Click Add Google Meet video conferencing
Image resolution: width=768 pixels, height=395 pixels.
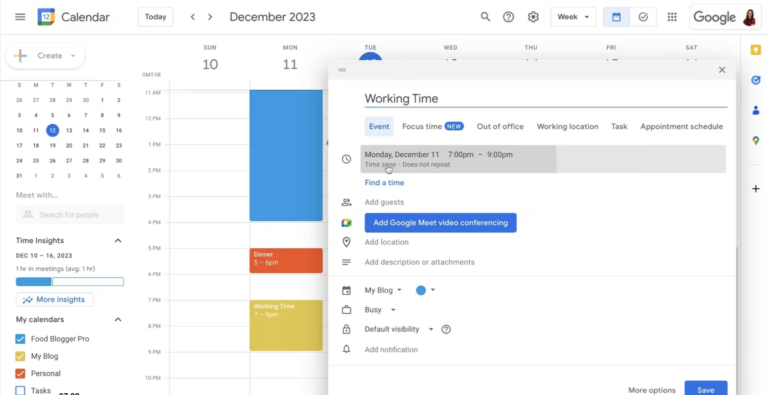pos(440,223)
